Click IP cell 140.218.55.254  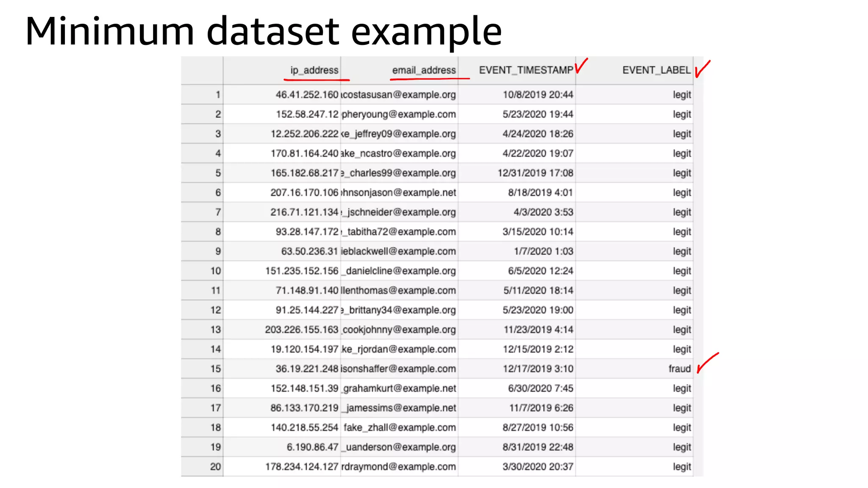tap(282, 427)
